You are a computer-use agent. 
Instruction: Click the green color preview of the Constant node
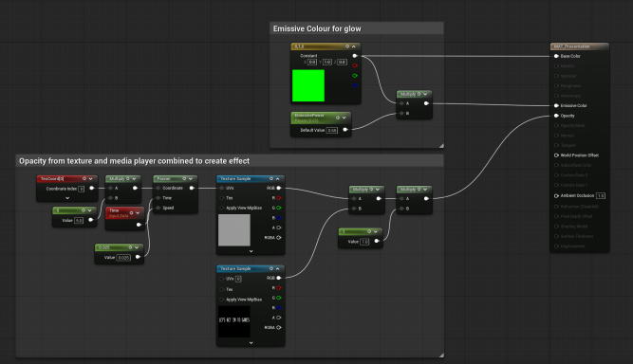tap(308, 85)
